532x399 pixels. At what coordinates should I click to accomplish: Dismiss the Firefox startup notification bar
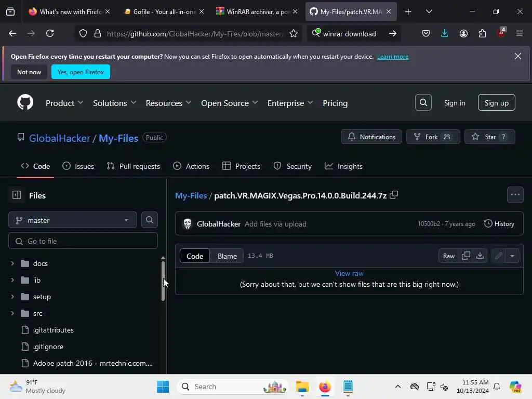click(x=517, y=56)
